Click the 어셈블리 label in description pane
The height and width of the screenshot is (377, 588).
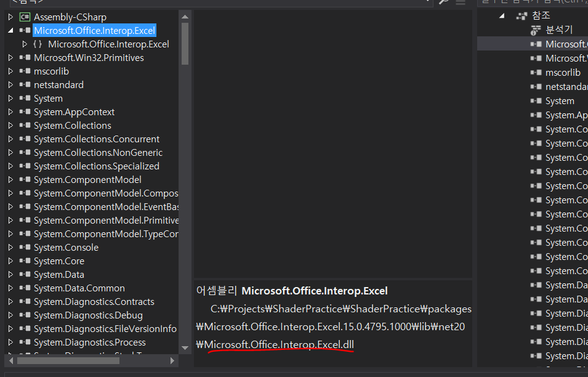click(217, 291)
